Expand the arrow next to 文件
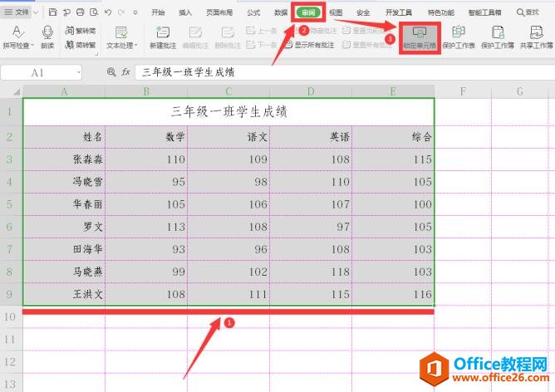The height and width of the screenshot is (392, 555). 36,12
